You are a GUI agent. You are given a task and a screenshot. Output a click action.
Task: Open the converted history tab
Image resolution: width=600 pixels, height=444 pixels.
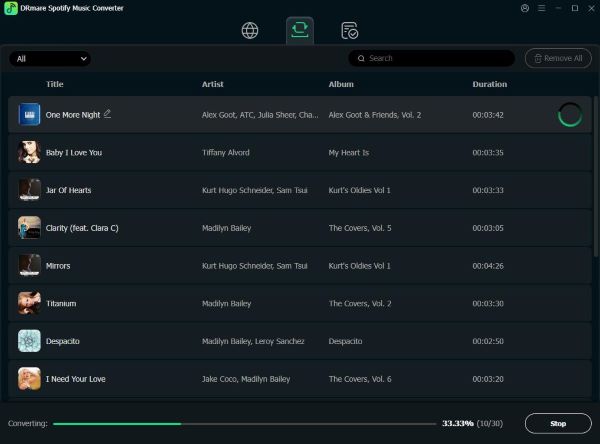tap(349, 31)
